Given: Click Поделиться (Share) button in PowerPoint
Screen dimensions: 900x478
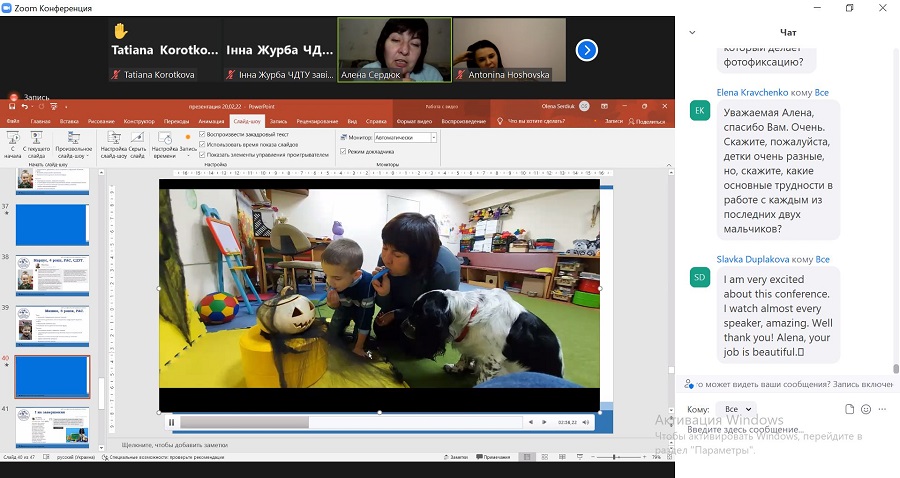Looking at the screenshot, I should 646,121.
